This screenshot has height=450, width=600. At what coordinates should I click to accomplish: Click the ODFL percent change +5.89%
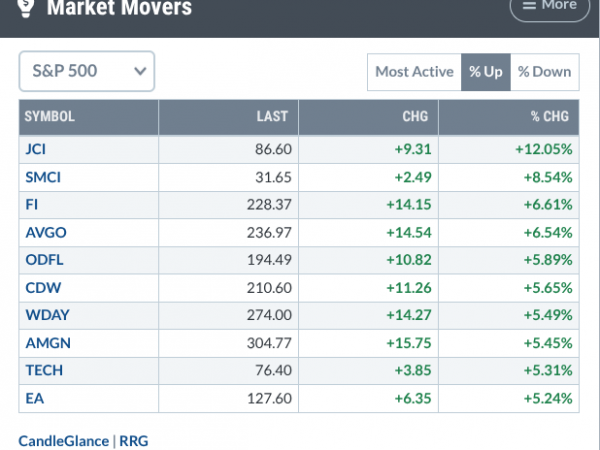548,260
